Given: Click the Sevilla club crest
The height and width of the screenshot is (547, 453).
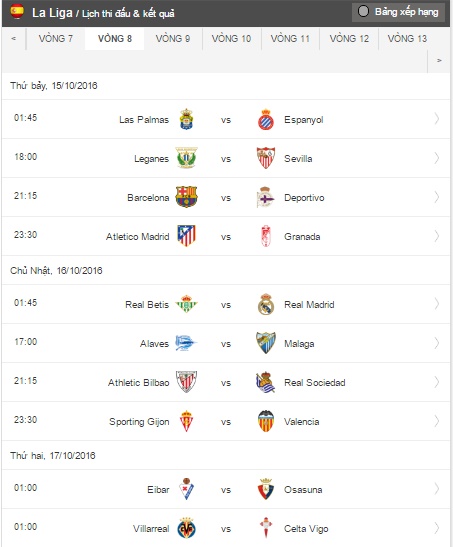Looking at the screenshot, I should click(266, 158).
